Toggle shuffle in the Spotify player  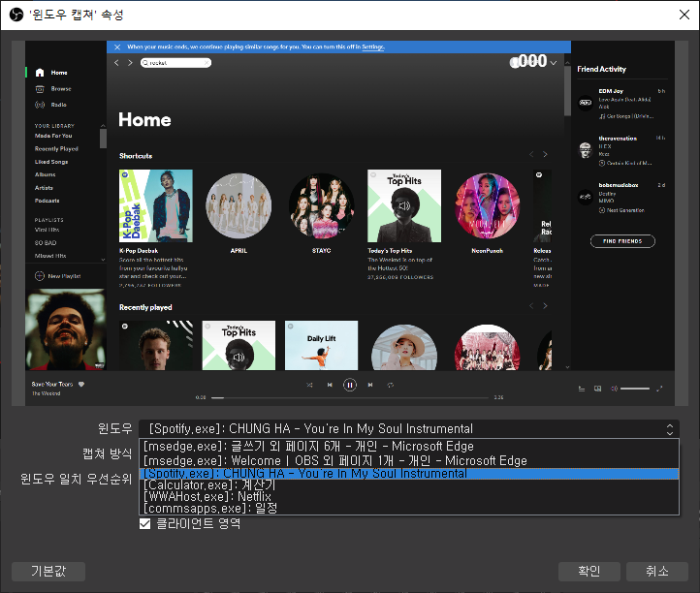pyautogui.click(x=309, y=385)
